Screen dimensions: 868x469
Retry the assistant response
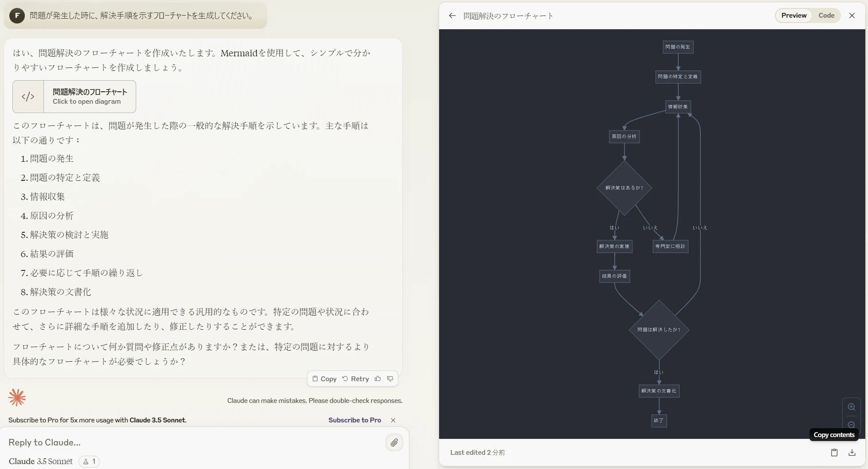point(356,379)
